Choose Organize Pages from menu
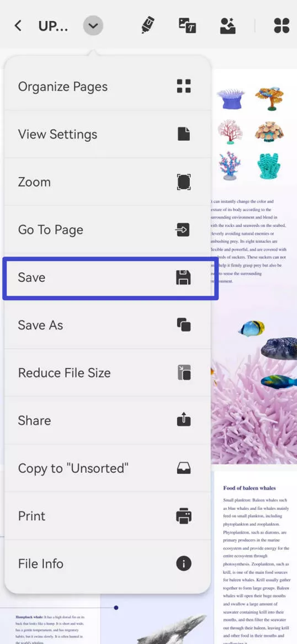 coord(108,87)
